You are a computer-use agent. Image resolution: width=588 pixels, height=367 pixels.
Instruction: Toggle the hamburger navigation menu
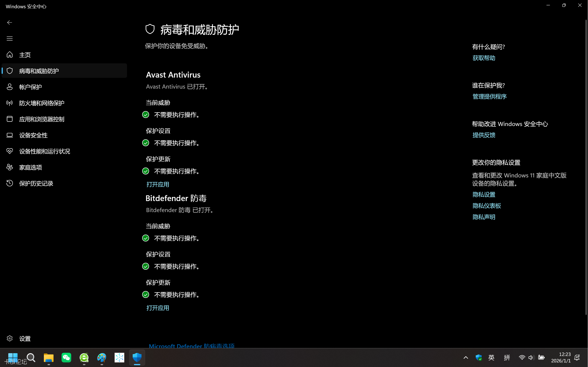(x=9, y=39)
